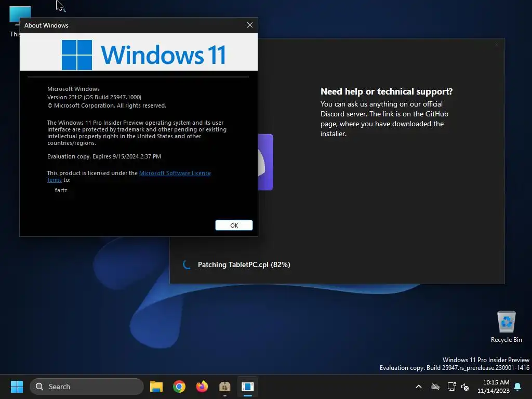Select the This PC desktop icon
Image resolution: width=532 pixels, height=399 pixels.
tap(15, 21)
